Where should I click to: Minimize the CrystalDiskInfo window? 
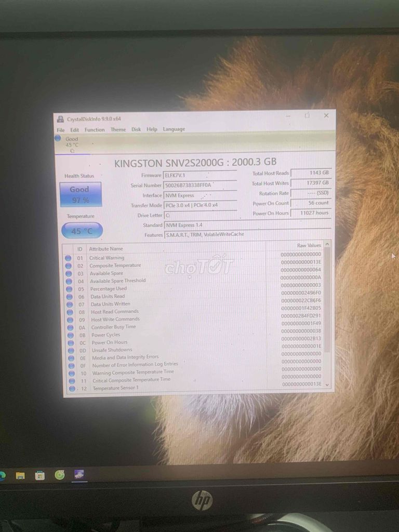tap(288, 116)
